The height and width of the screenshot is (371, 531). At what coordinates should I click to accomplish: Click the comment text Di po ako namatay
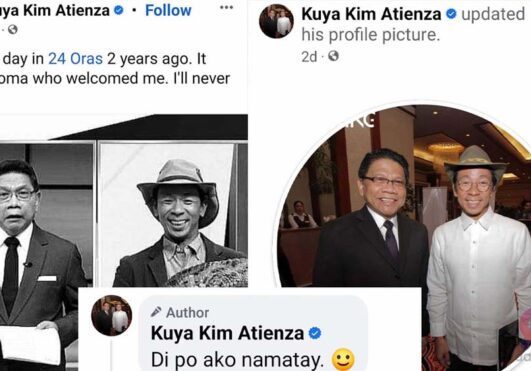pos(237,360)
